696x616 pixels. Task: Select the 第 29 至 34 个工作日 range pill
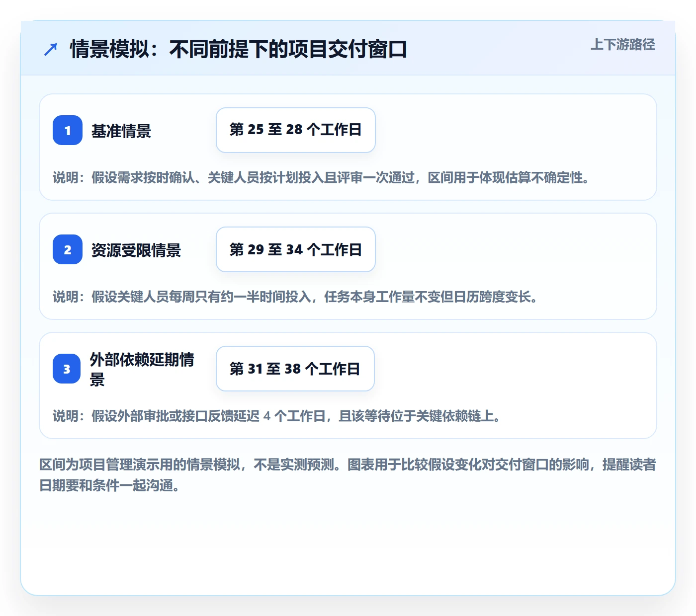coord(296,249)
